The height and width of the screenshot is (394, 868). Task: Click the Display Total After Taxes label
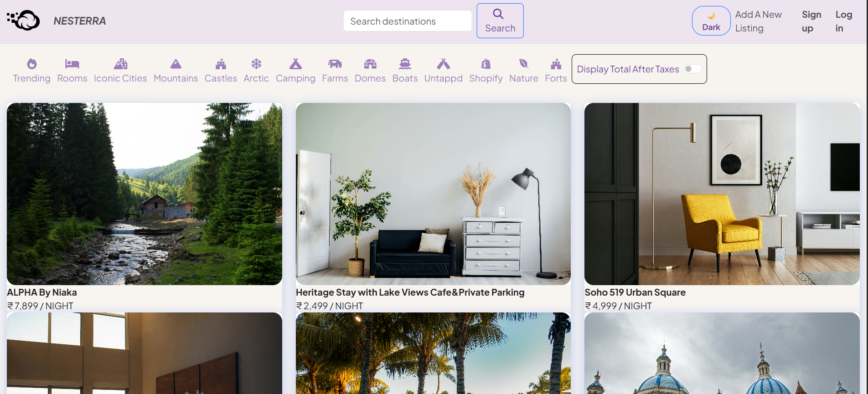point(628,69)
